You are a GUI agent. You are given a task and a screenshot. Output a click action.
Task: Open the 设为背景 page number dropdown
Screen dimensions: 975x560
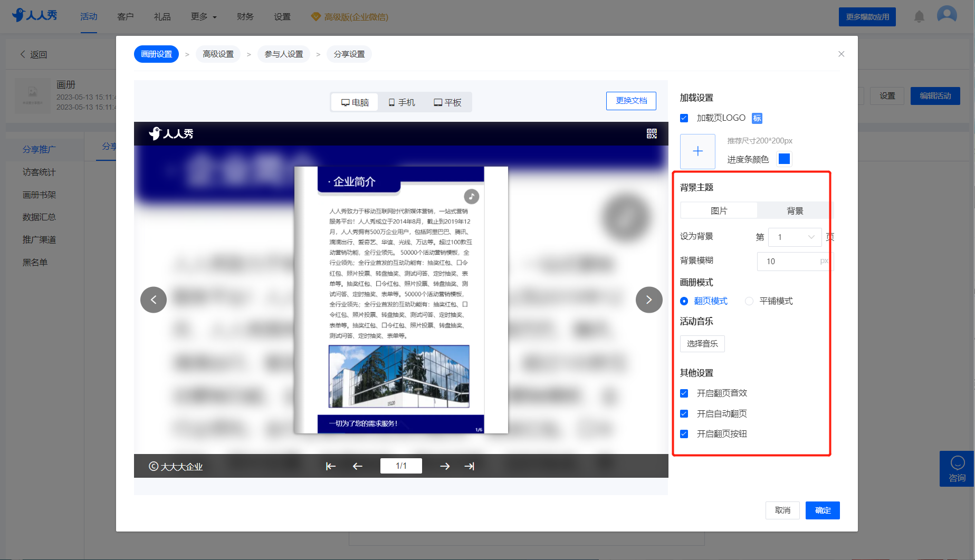[795, 237]
